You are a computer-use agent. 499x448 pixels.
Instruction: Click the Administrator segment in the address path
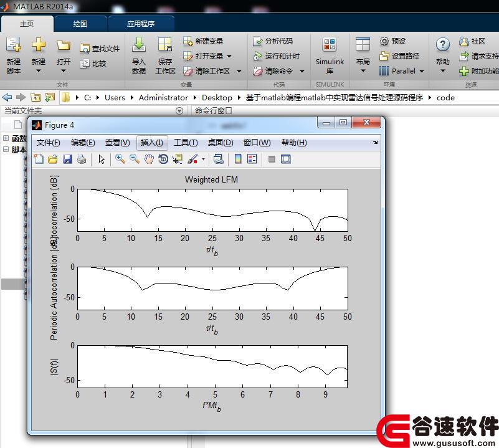163,97
